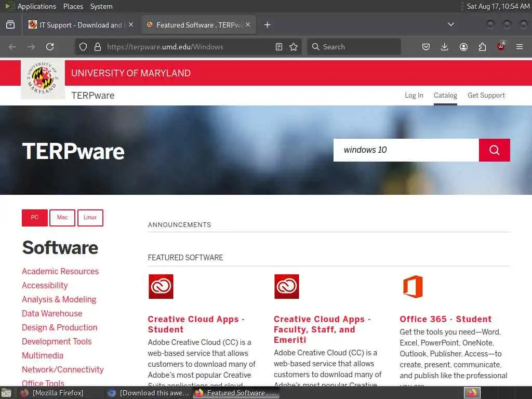Image resolution: width=532 pixels, height=399 pixels.
Task: Switch to Featured Software TERPware tab
Action: click(x=199, y=25)
